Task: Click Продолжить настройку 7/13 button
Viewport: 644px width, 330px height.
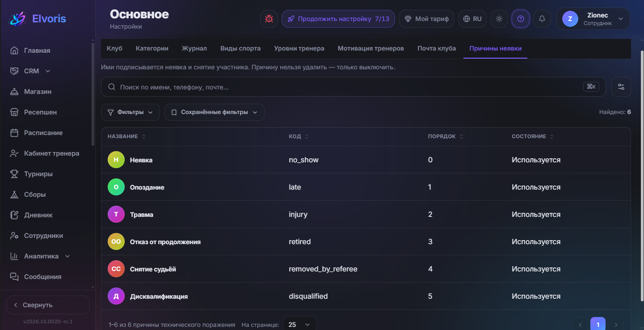Action: (x=338, y=19)
